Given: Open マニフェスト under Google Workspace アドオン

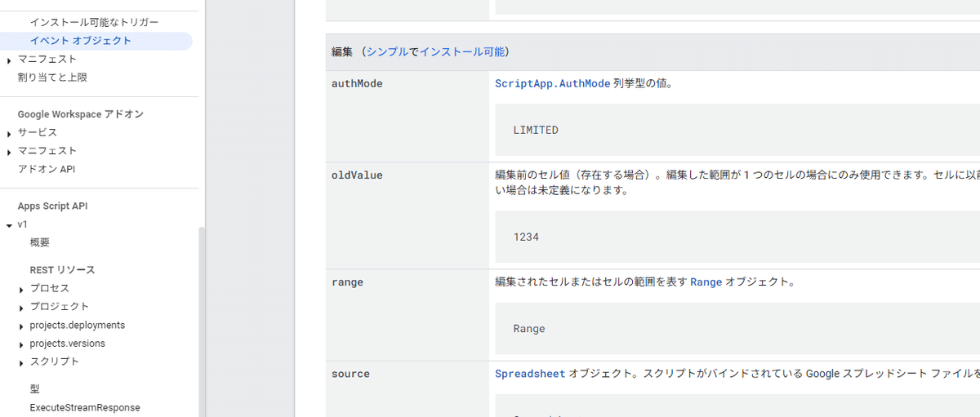Looking at the screenshot, I should (x=47, y=151).
